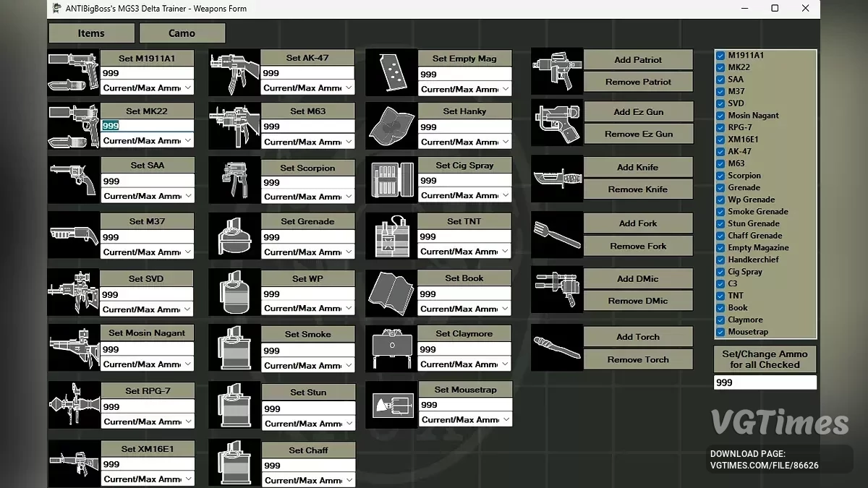Focus the ammo value field for Set M37

148,237
